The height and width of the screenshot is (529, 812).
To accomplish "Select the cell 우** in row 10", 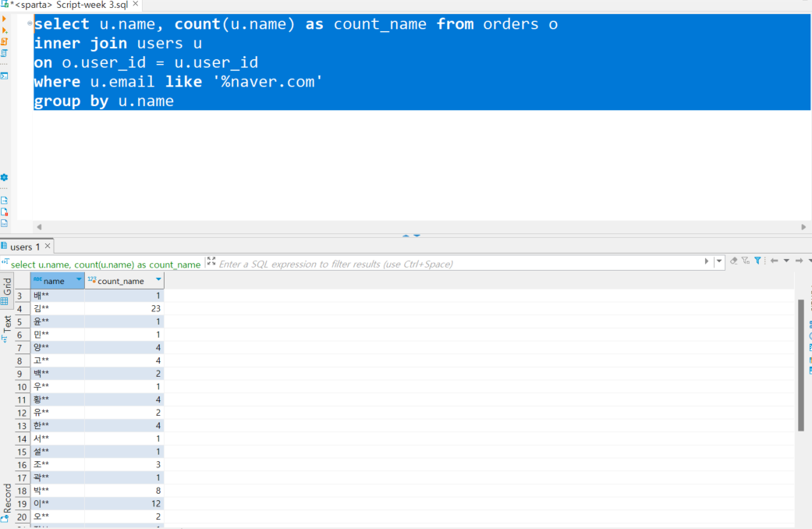I will pos(58,386).
